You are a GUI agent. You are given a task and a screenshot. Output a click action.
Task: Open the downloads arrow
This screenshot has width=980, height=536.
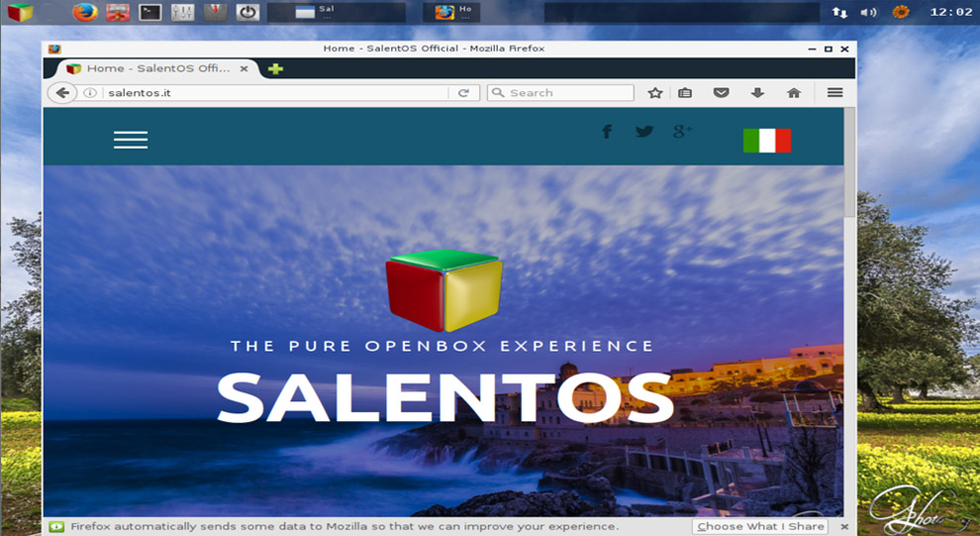coord(757,92)
